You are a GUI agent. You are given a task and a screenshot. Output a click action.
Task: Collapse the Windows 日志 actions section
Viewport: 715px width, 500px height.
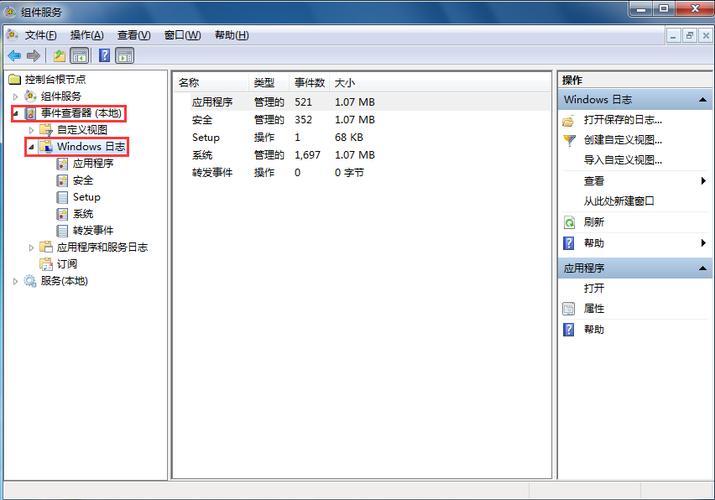pyautogui.click(x=703, y=100)
